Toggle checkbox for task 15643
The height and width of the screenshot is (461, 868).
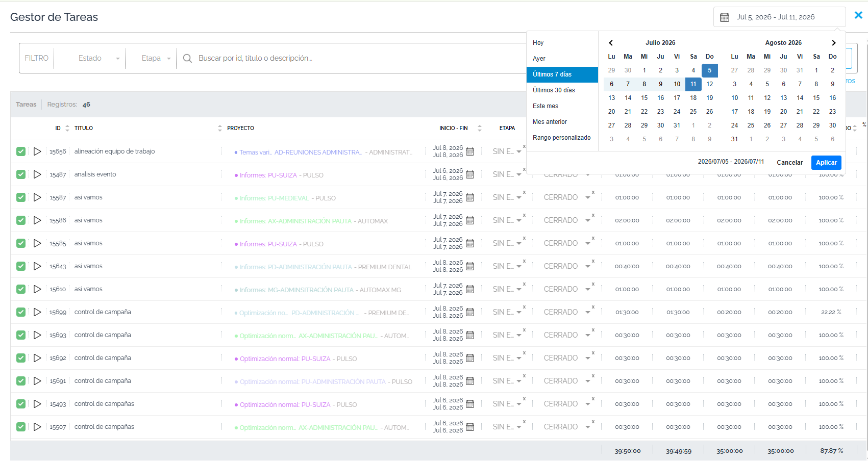click(21, 266)
